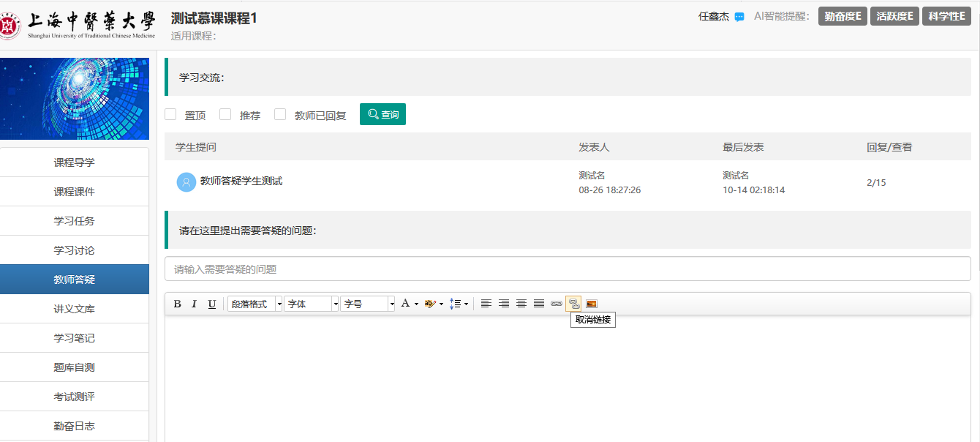Viewport: 980px width, 442px height.
Task: Align text left in editor toolbar
Action: coord(486,304)
